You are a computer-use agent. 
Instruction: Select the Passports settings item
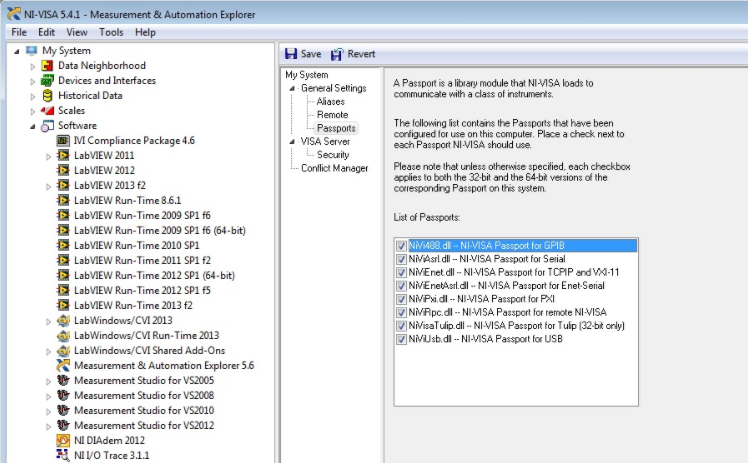click(336, 128)
